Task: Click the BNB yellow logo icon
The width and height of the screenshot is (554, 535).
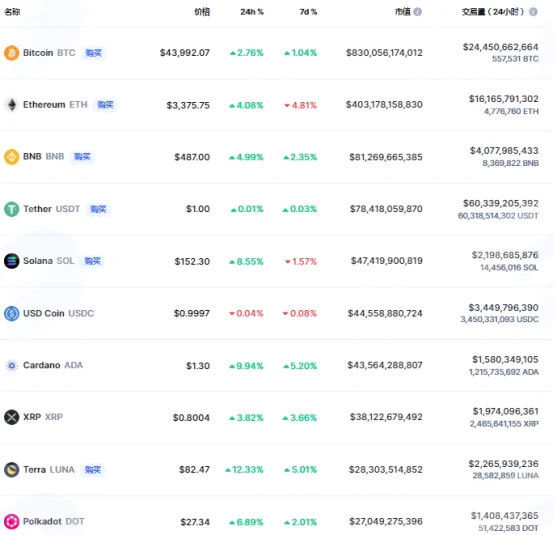Action: [12, 157]
